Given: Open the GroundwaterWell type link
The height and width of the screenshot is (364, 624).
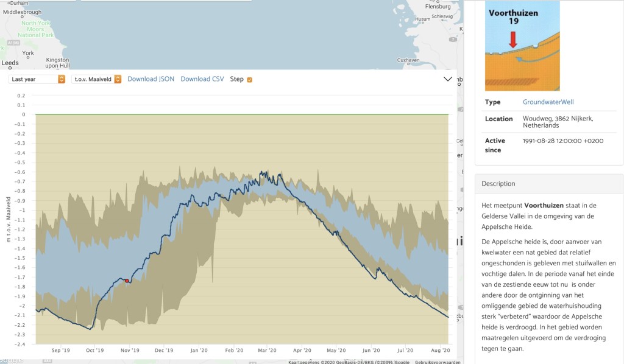Looking at the screenshot, I should click(548, 102).
